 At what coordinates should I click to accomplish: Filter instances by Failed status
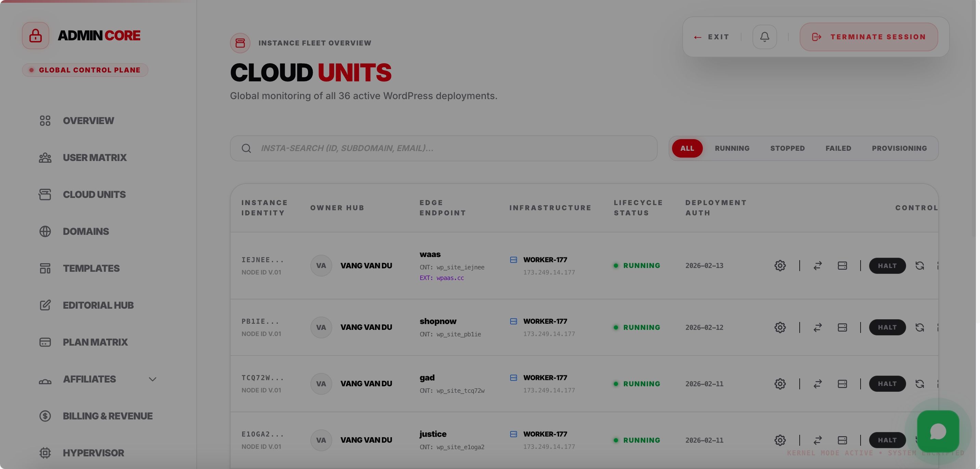(x=838, y=148)
